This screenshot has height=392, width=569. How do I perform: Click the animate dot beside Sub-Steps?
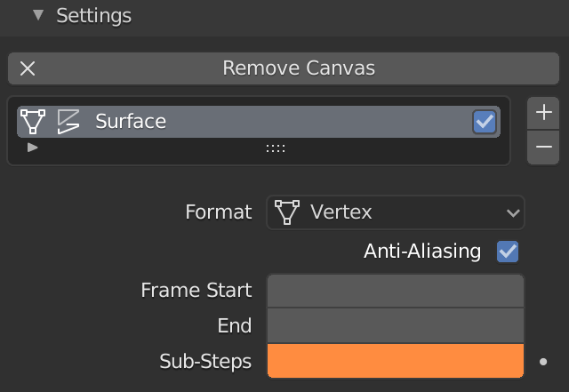[544, 362]
